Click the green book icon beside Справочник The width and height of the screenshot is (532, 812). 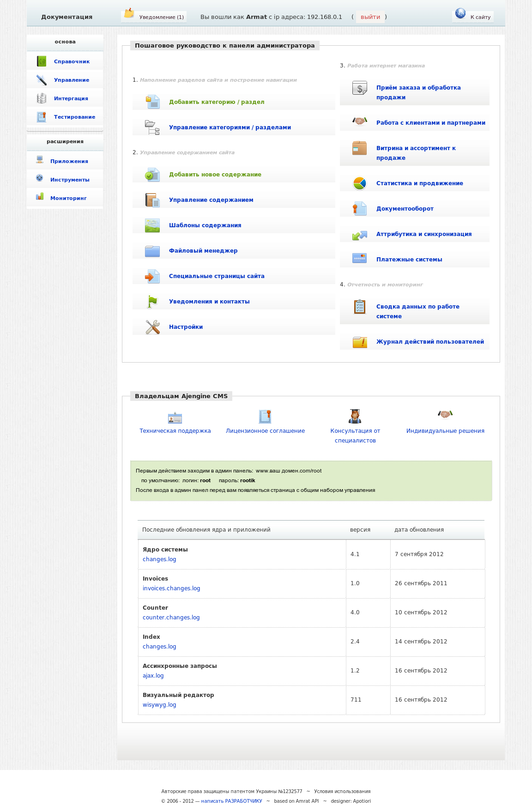42,61
